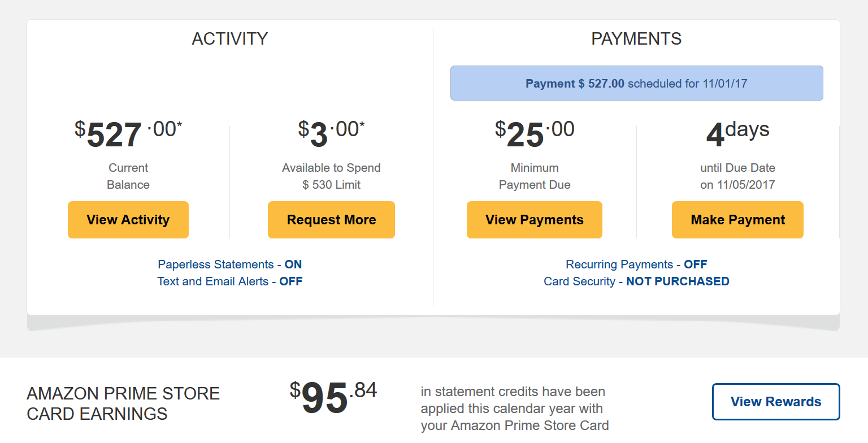Viewport: 868px width, 443px height.
Task: Enable Text and Email Alerts
Action: (229, 281)
